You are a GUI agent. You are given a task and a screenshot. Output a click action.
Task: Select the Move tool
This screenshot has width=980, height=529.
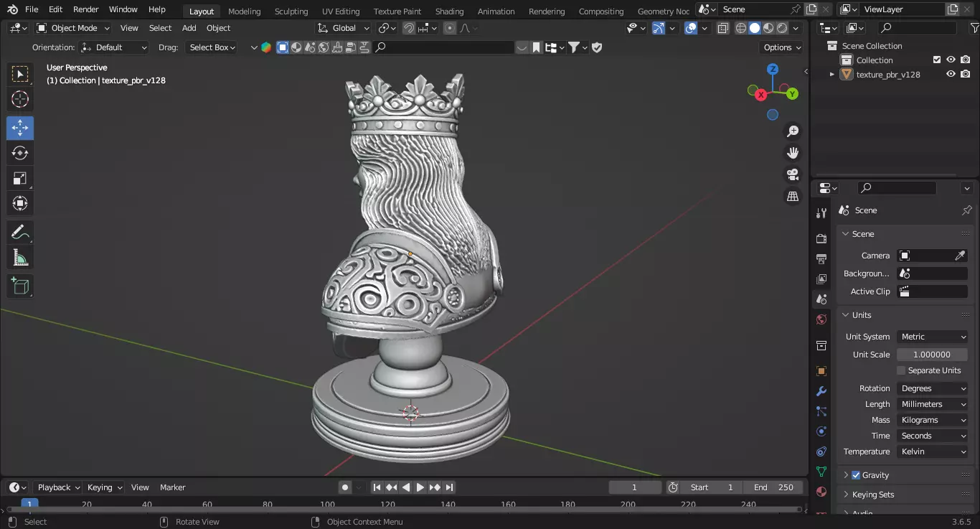[20, 128]
